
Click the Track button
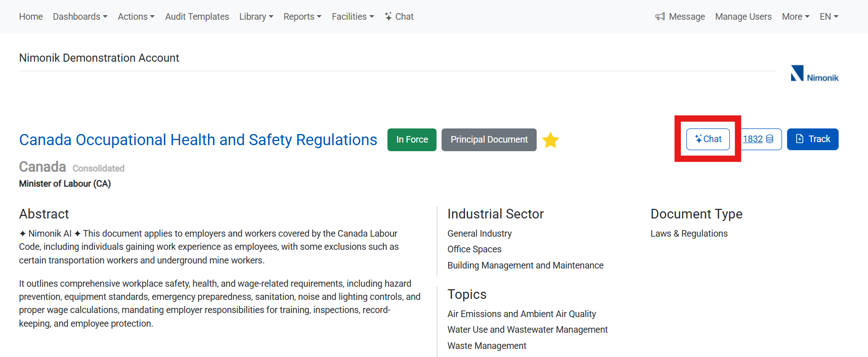[x=812, y=139]
